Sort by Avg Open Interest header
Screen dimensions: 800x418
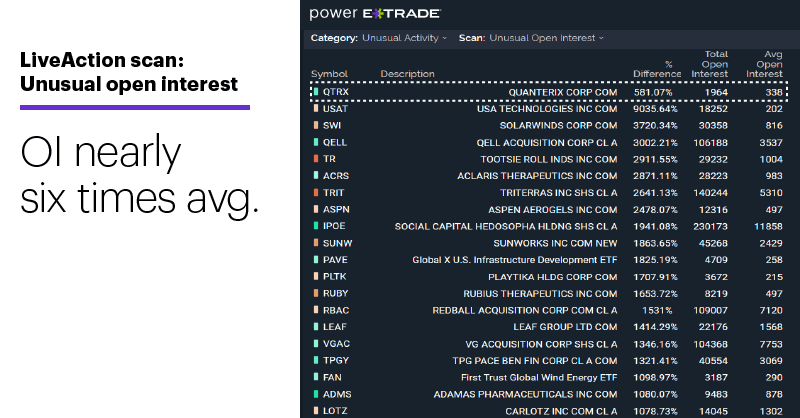pyautogui.click(x=764, y=64)
